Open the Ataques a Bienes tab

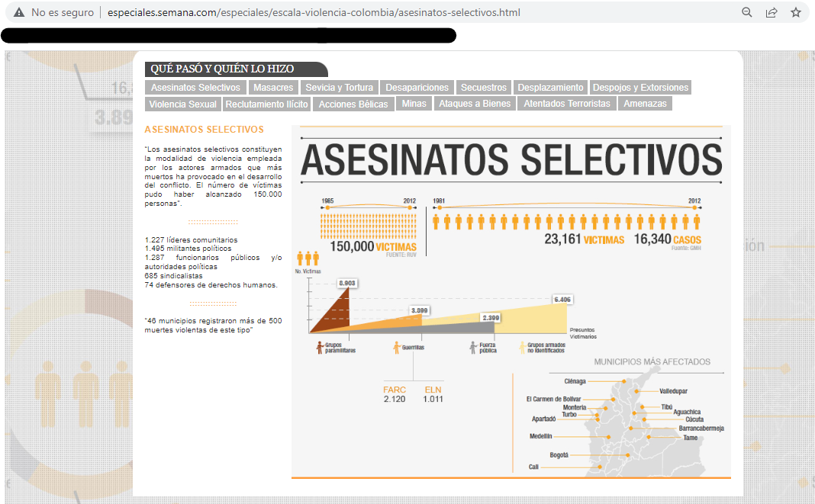point(475,104)
